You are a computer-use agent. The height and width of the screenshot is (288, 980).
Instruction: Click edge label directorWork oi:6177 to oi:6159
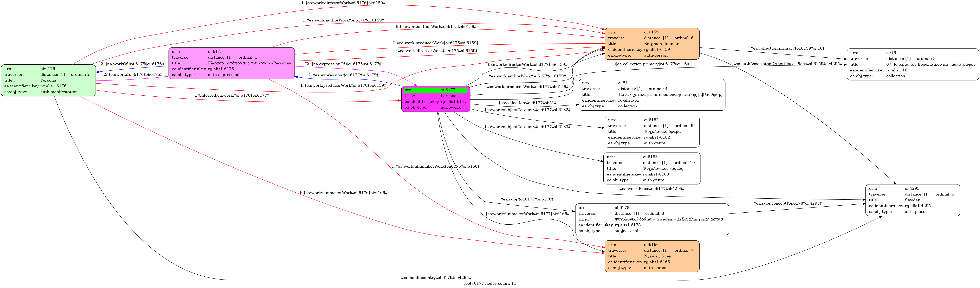click(527, 65)
